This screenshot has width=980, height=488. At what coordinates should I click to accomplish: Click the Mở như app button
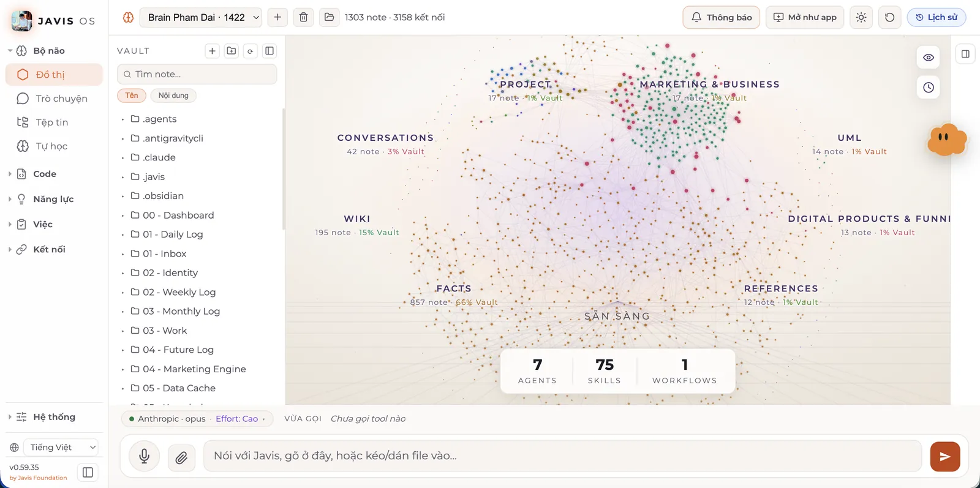pyautogui.click(x=805, y=17)
